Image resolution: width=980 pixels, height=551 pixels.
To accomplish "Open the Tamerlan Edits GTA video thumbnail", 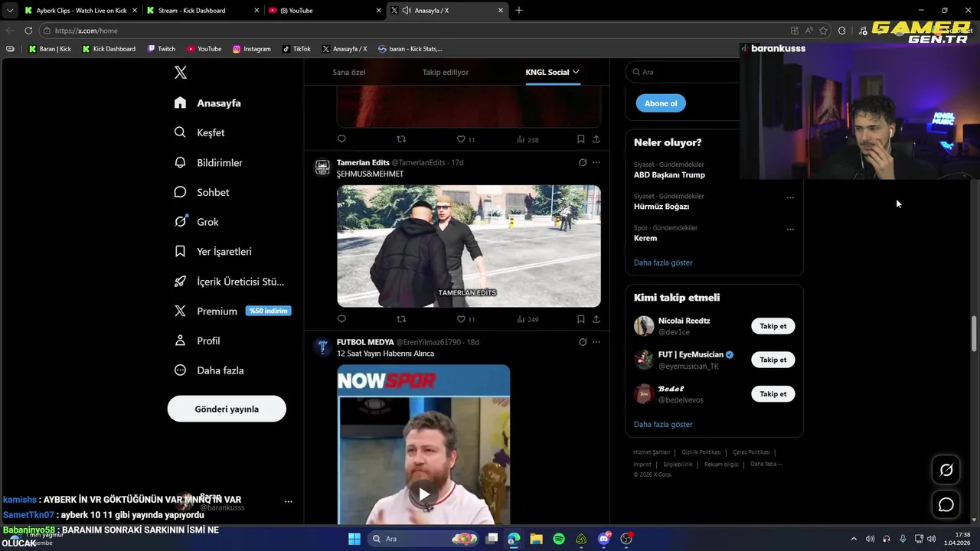I will click(x=469, y=246).
